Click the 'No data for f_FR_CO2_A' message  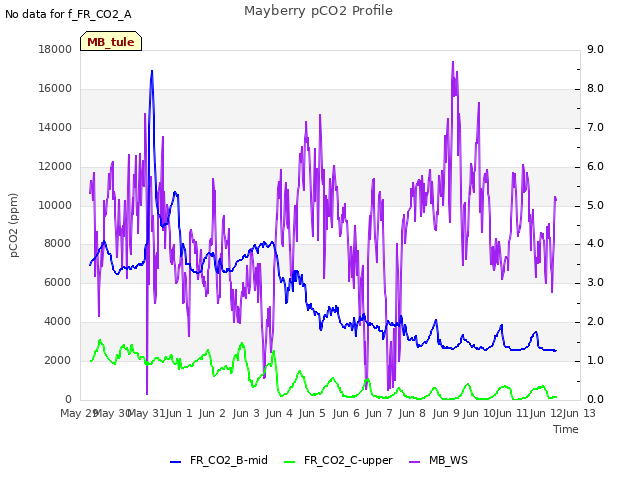coord(68,14)
